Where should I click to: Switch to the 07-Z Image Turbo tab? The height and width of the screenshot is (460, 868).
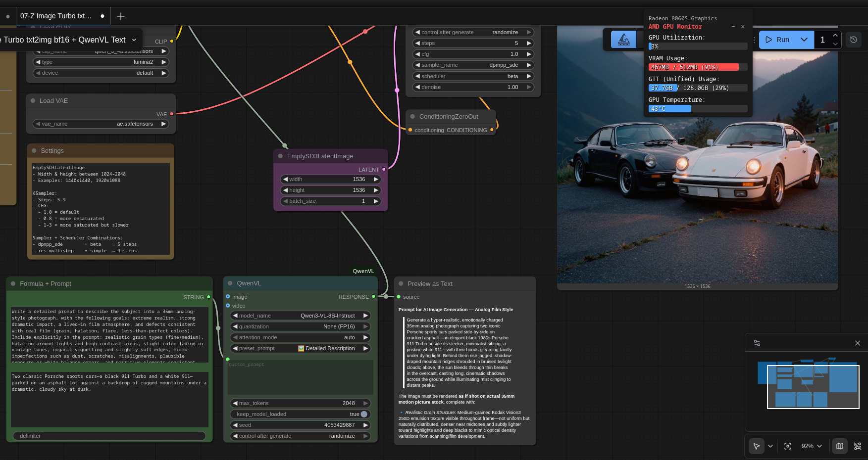point(56,16)
